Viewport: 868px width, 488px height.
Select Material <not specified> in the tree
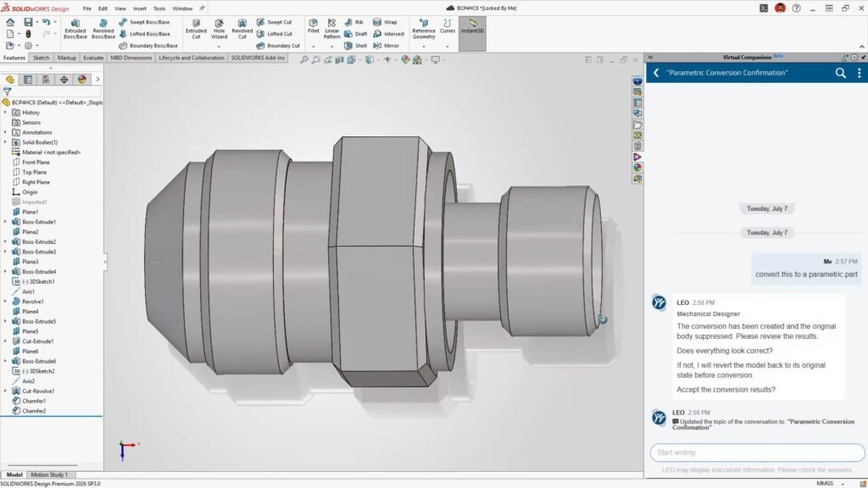47,152
